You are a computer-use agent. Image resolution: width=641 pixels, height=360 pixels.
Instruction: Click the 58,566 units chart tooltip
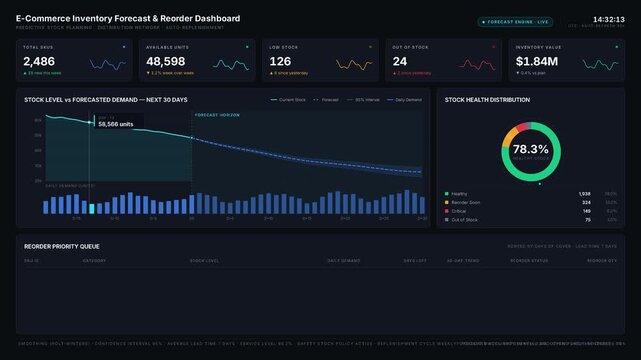119,121
